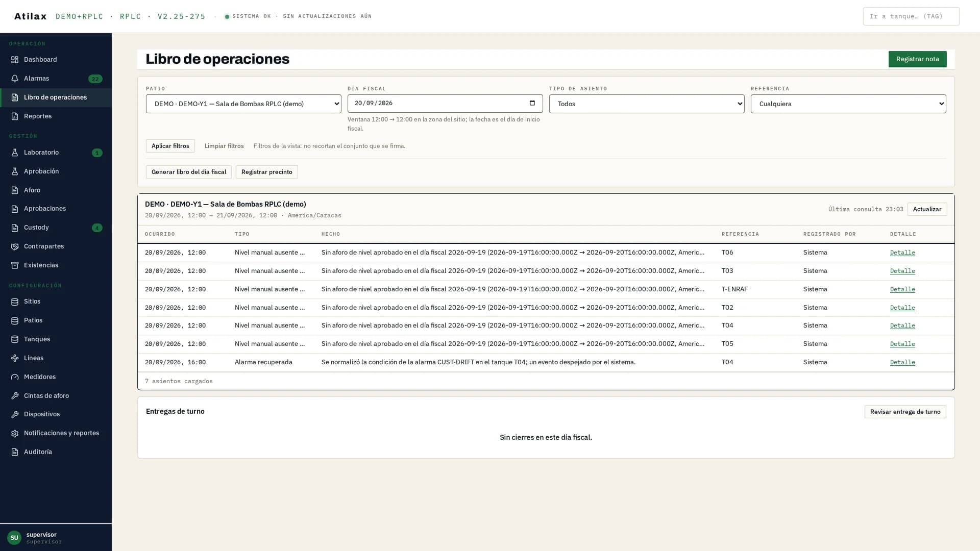Click the Sitios database icon
Image resolution: width=980 pixels, height=551 pixels.
click(15, 302)
